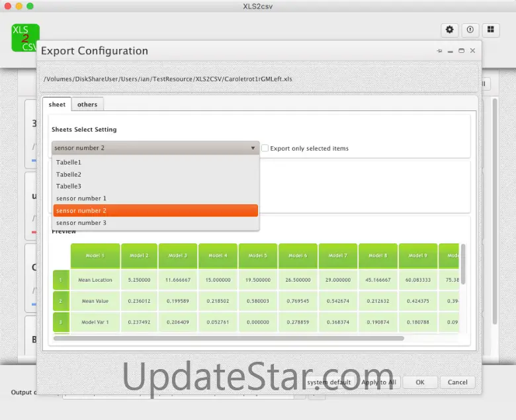Screen dimensions: 516x420
Task: Choose Tabelle2 from sheet list
Action: coord(155,175)
